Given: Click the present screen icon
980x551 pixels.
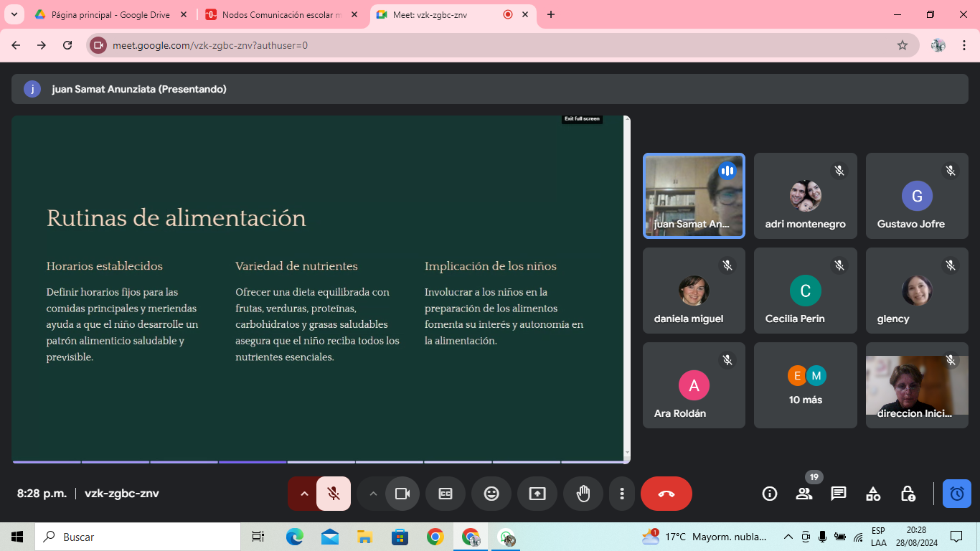Looking at the screenshot, I should [x=537, y=494].
